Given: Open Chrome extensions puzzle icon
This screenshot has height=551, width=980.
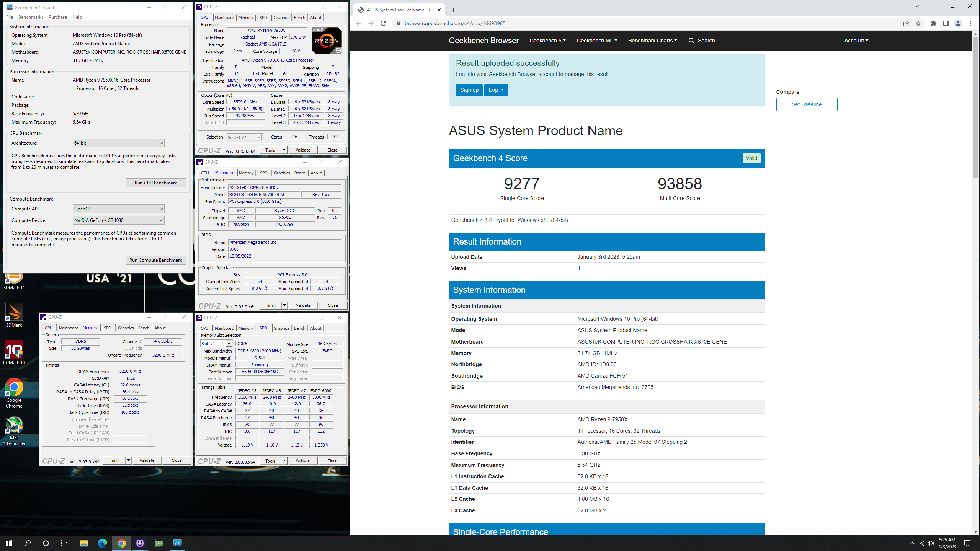Looking at the screenshot, I should [x=934, y=23].
